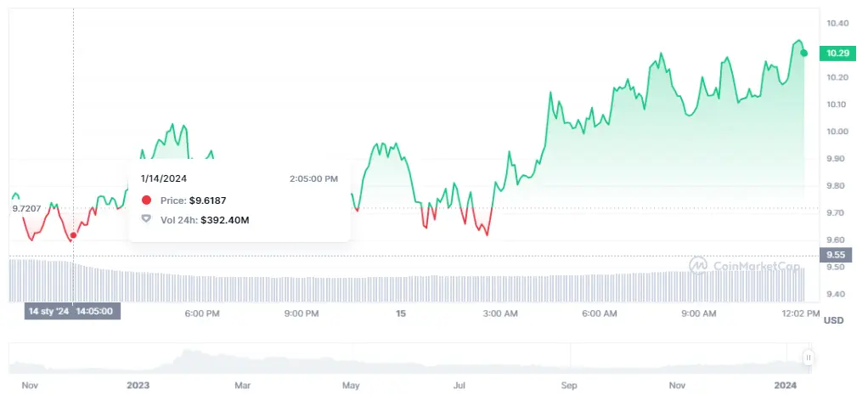Jump to 2023 in the range navigator

coord(138,385)
